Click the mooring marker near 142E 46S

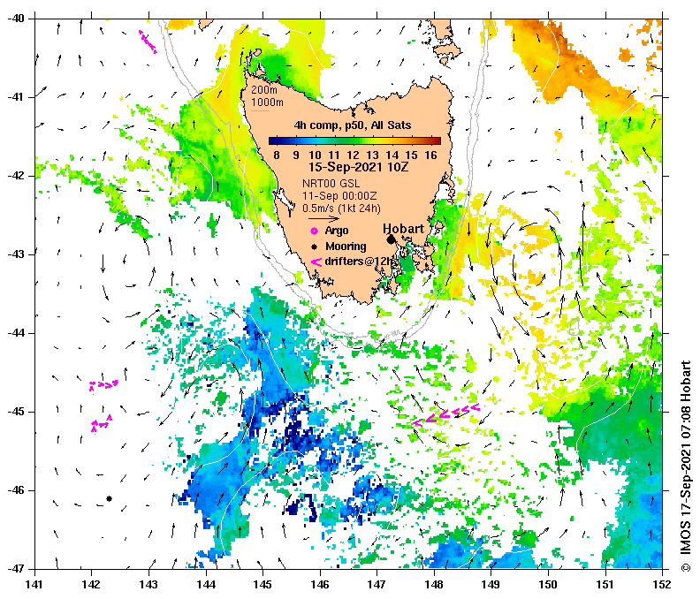coord(109,498)
